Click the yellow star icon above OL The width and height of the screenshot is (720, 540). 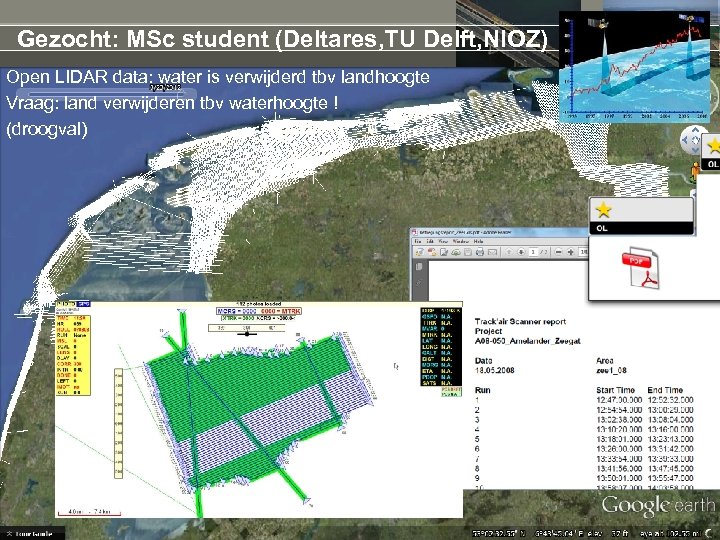[x=603, y=210]
